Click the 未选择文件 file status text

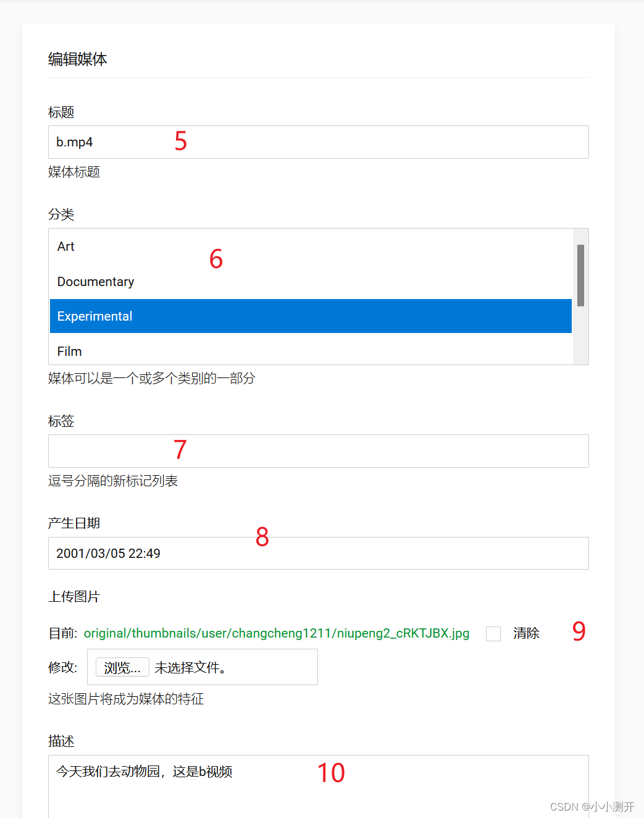point(190,667)
